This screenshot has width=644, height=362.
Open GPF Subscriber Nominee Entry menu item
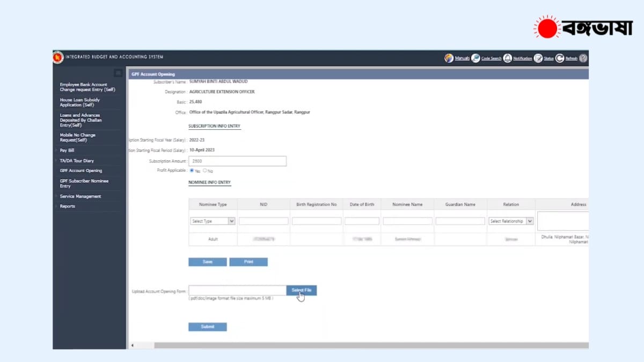point(84,183)
